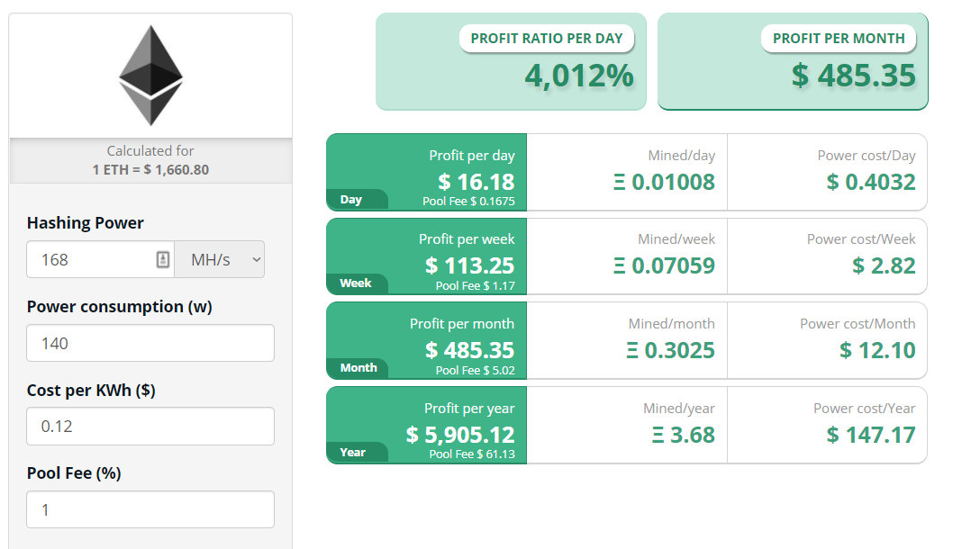Click the Hashing Power input field

pos(100,260)
